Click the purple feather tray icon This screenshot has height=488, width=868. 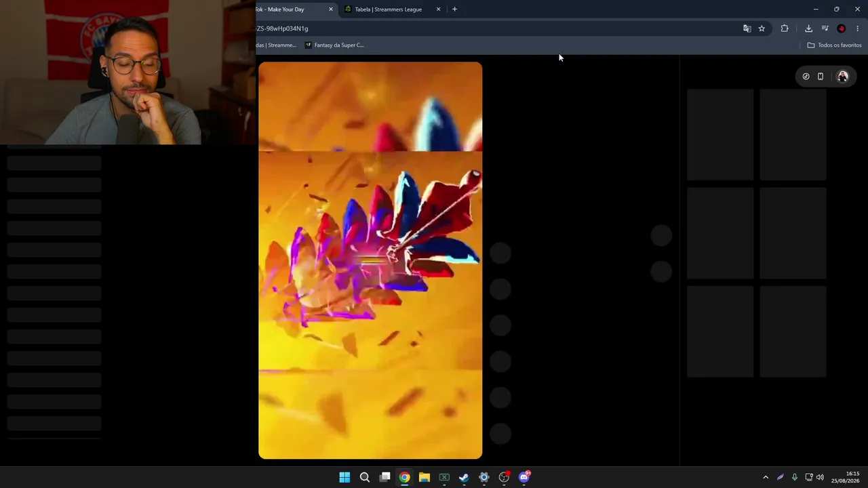click(x=781, y=477)
